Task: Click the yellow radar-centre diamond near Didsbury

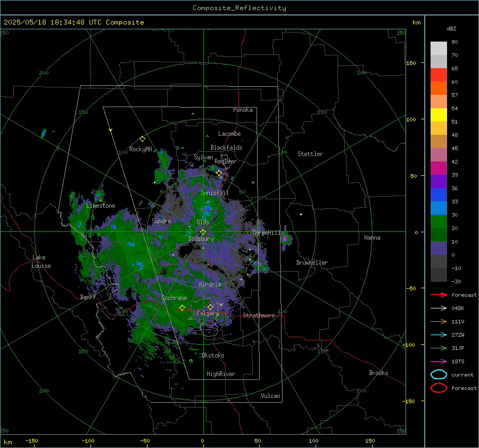Action: pos(203,232)
